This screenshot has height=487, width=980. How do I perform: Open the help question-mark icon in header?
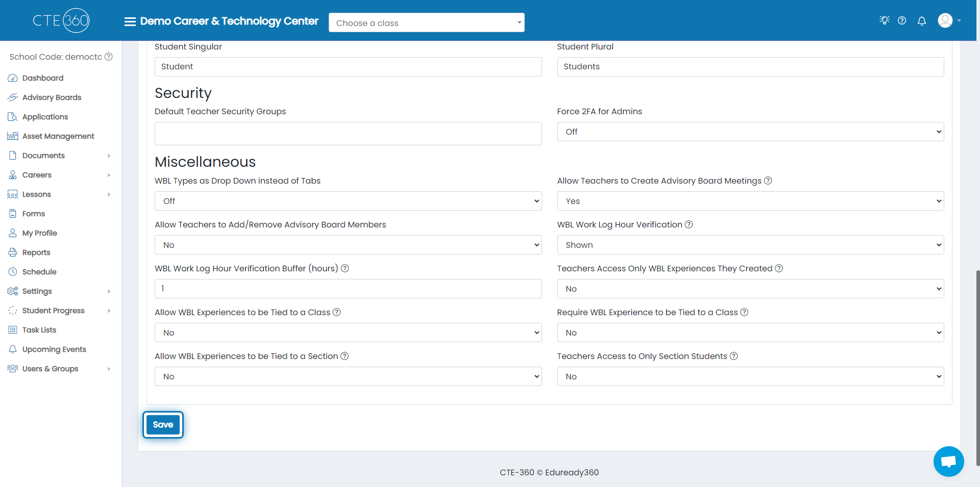902,20
